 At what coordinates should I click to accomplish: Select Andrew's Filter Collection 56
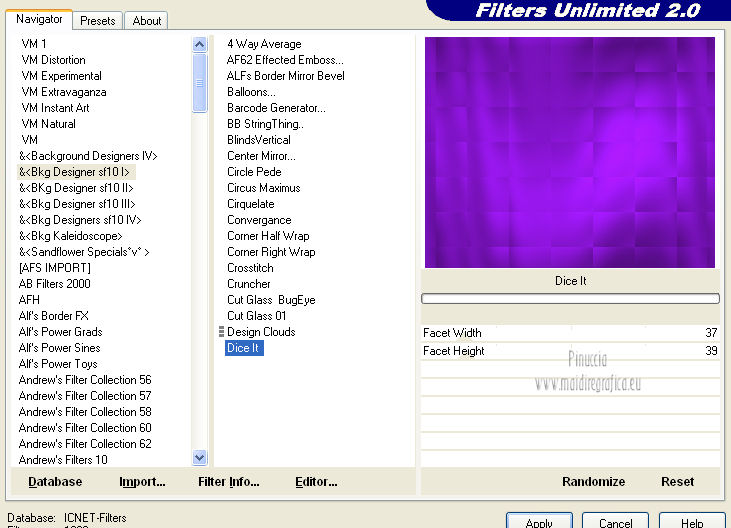point(85,380)
